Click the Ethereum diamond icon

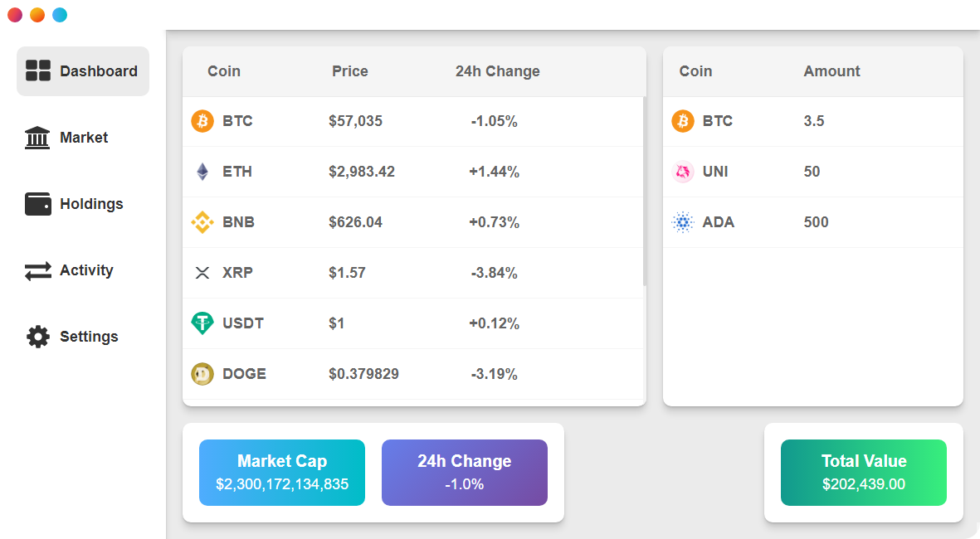[x=202, y=172]
